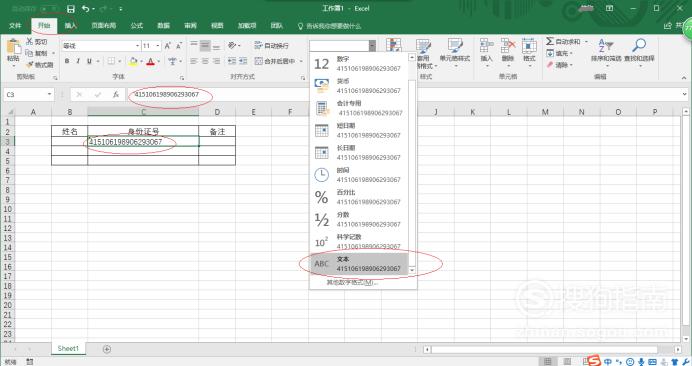Expand the Name Box dropdown showing C3
The width and height of the screenshot is (692, 366).
(49, 94)
